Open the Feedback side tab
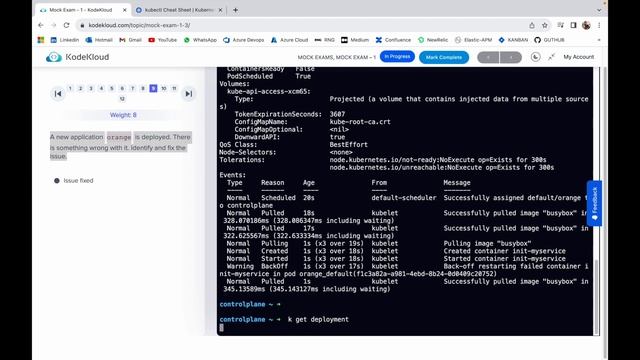This screenshot has height=360, width=640. click(x=594, y=203)
